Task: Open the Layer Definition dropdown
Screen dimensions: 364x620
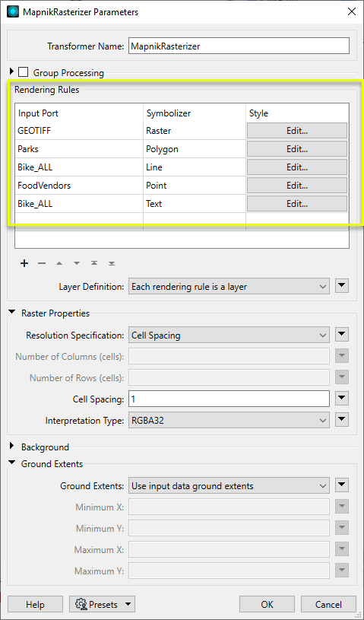Action: pos(229,286)
